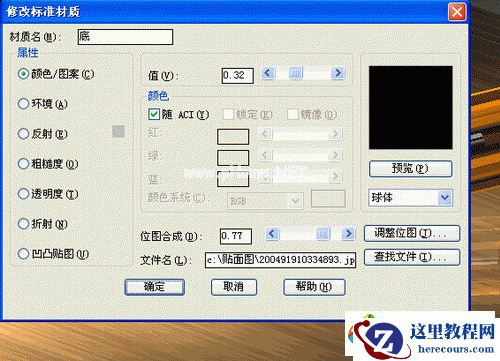Select the 颜色/图案 radio button

23,74
